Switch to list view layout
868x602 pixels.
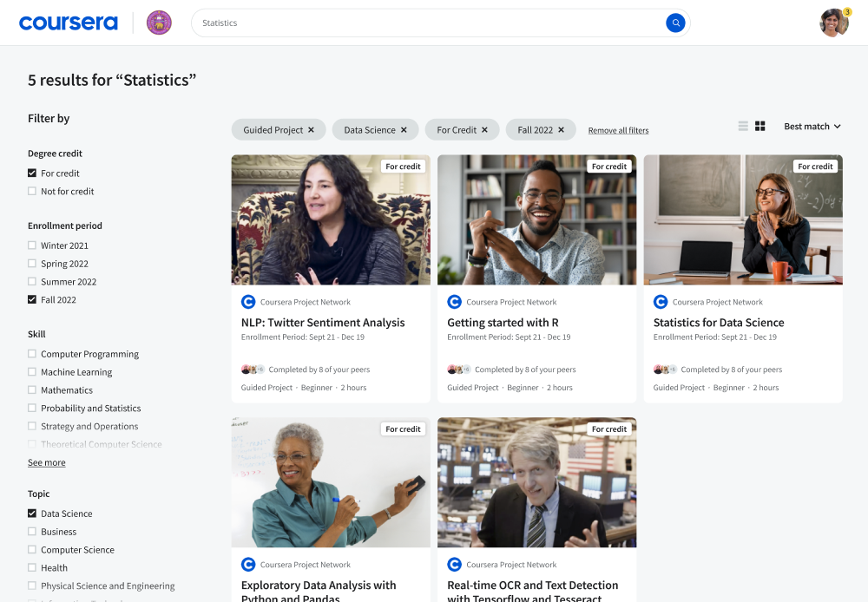(743, 126)
